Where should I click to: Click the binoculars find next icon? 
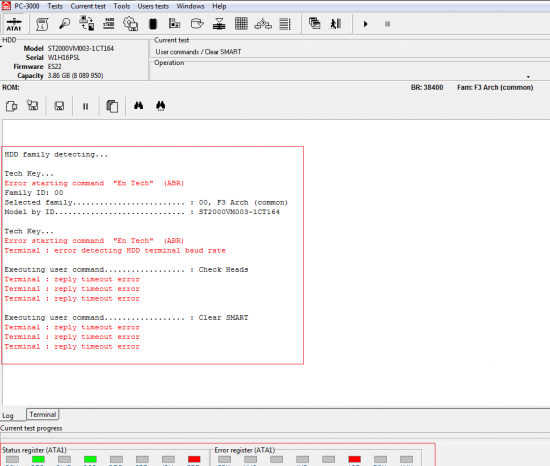(160, 106)
